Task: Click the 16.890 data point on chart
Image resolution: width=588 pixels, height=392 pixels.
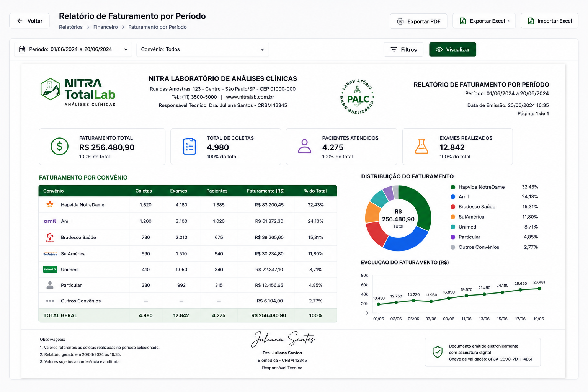Action: click(x=449, y=298)
